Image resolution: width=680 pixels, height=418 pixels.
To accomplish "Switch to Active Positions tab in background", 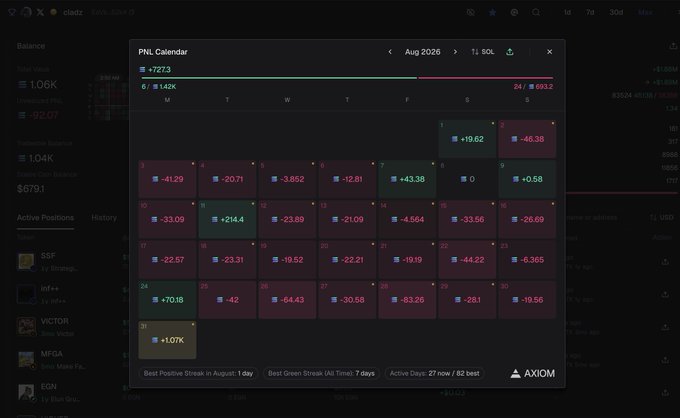I will pos(45,218).
